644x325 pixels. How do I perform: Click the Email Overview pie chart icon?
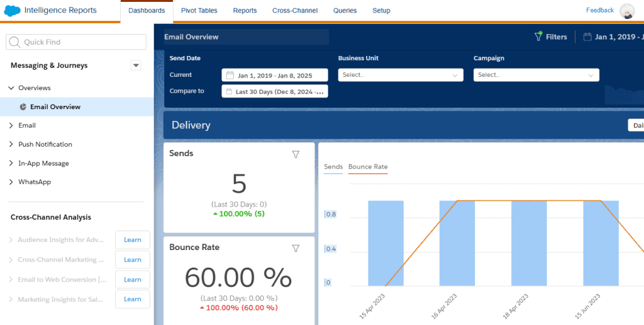(23, 107)
